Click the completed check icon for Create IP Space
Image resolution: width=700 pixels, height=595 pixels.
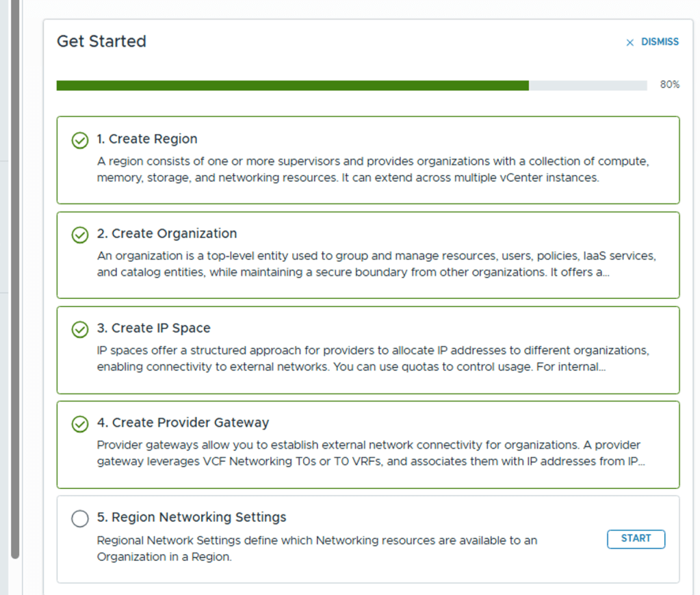[x=80, y=329]
